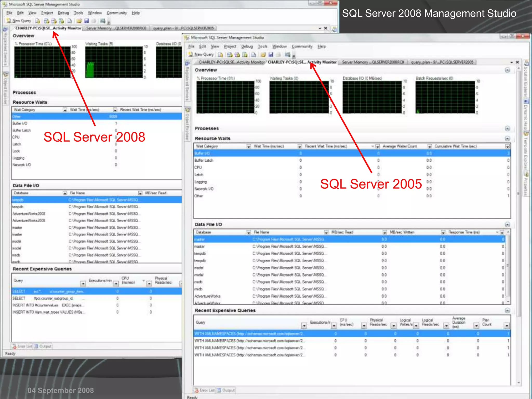
Task: Click Open File folder icon in front window
Action: [x=263, y=55]
